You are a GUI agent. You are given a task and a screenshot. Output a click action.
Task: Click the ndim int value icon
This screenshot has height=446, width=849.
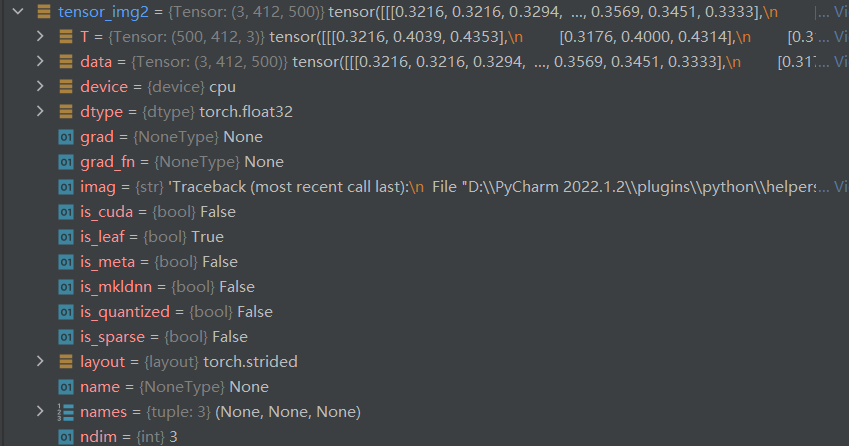click(x=66, y=437)
